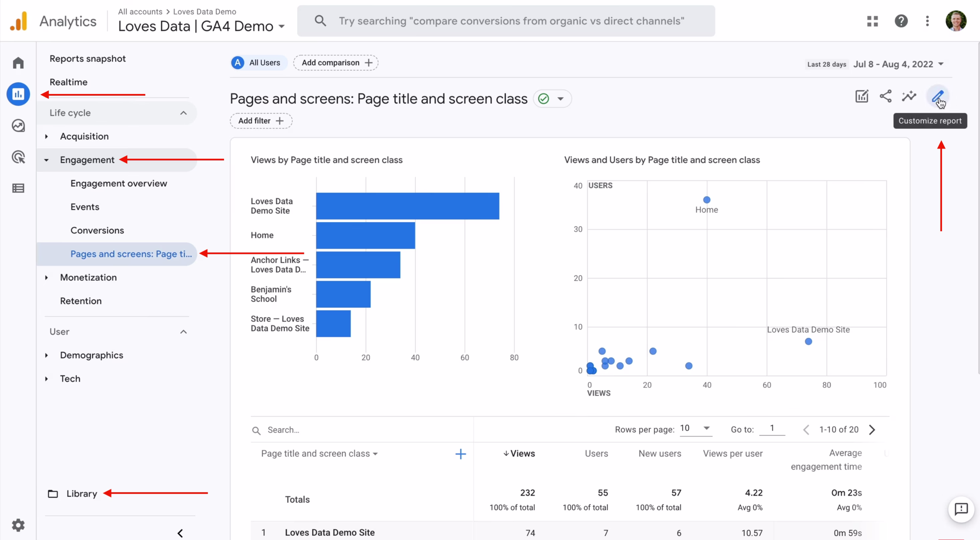Click the Customize report pencil icon
Viewport: 980px width, 540px height.
pos(937,96)
